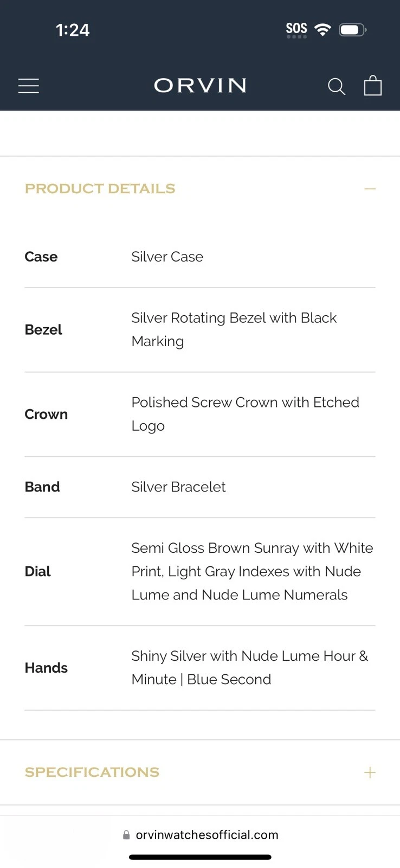The height and width of the screenshot is (868, 400).
Task: Tap the lock icon beside URL
Action: pos(126,835)
